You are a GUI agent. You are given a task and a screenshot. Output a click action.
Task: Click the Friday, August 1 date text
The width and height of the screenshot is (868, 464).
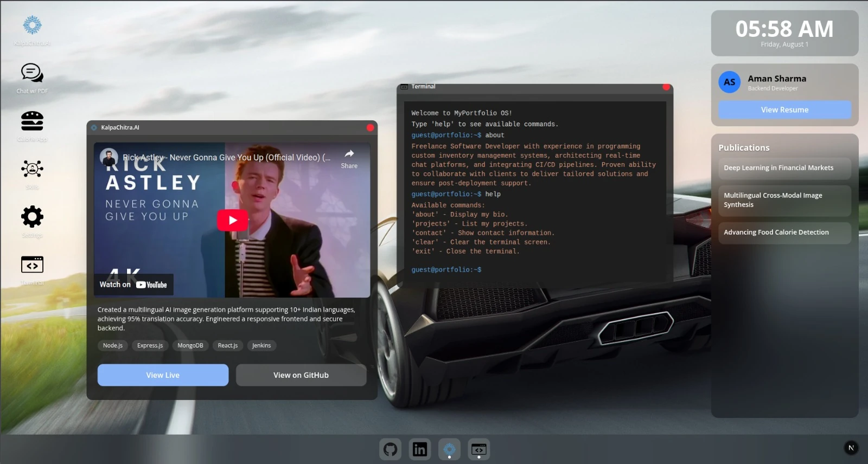(x=784, y=44)
